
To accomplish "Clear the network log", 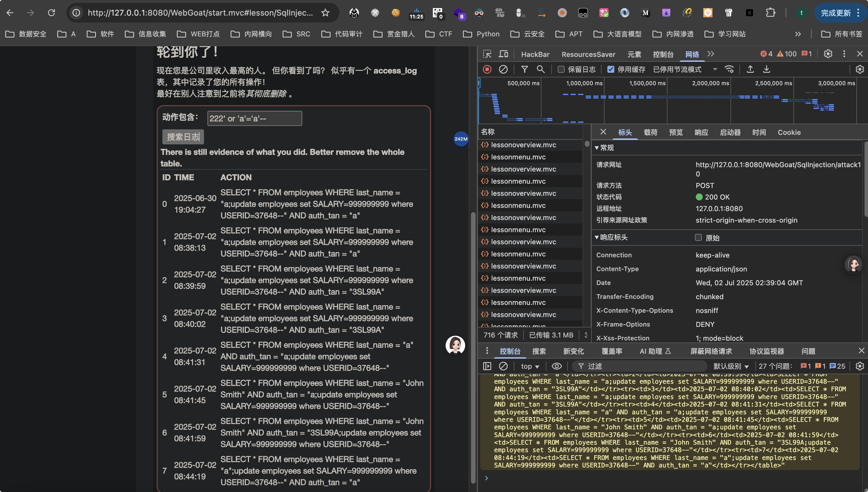I will coord(503,69).
